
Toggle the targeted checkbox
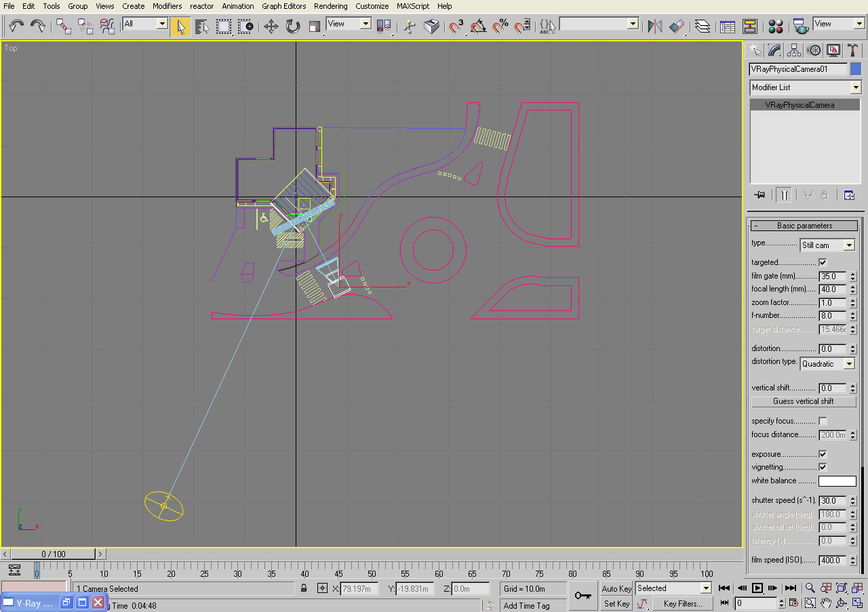click(x=823, y=262)
